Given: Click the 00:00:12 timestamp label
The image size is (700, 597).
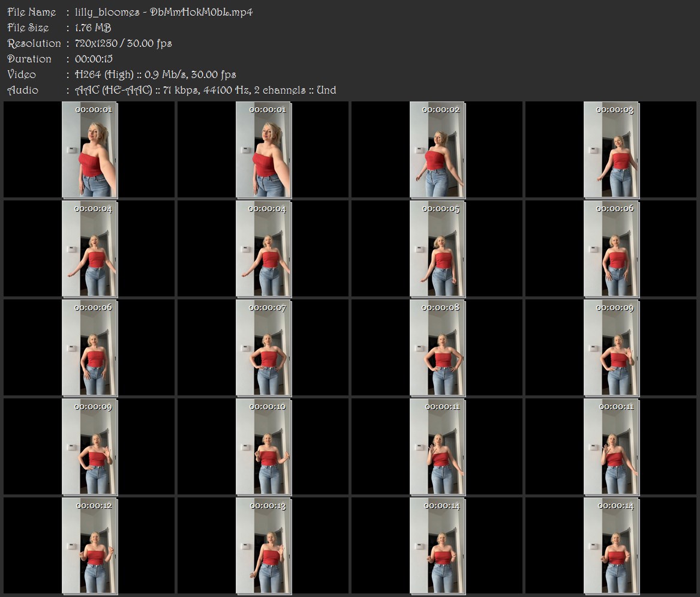Looking at the screenshot, I should pos(94,506).
